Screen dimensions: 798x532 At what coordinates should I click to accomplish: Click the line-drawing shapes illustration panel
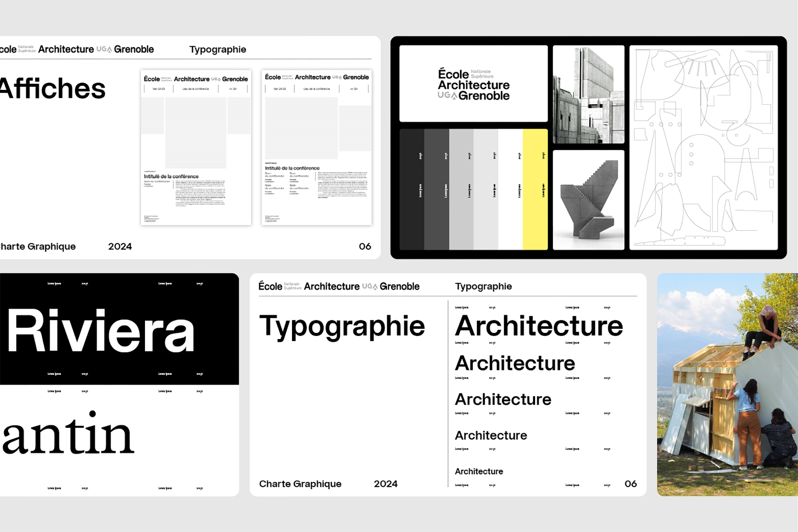[703, 147]
